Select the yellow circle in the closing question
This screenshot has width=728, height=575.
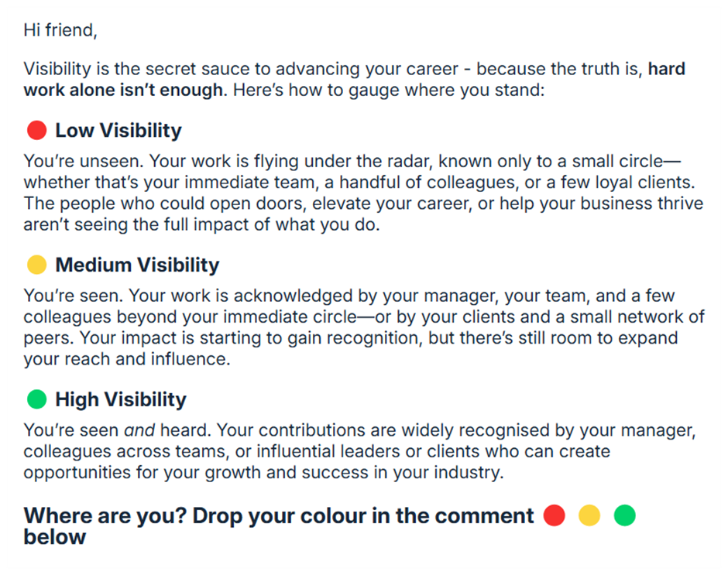[589, 515]
